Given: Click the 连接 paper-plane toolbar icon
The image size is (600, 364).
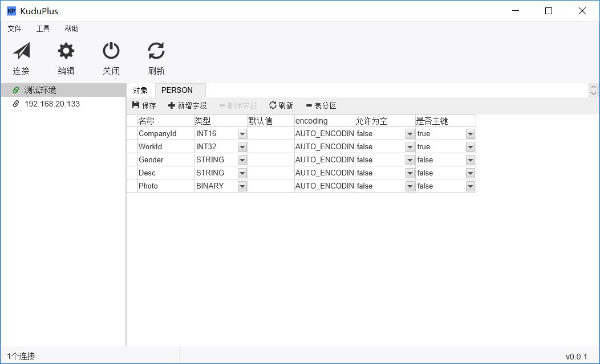Looking at the screenshot, I should (x=22, y=51).
